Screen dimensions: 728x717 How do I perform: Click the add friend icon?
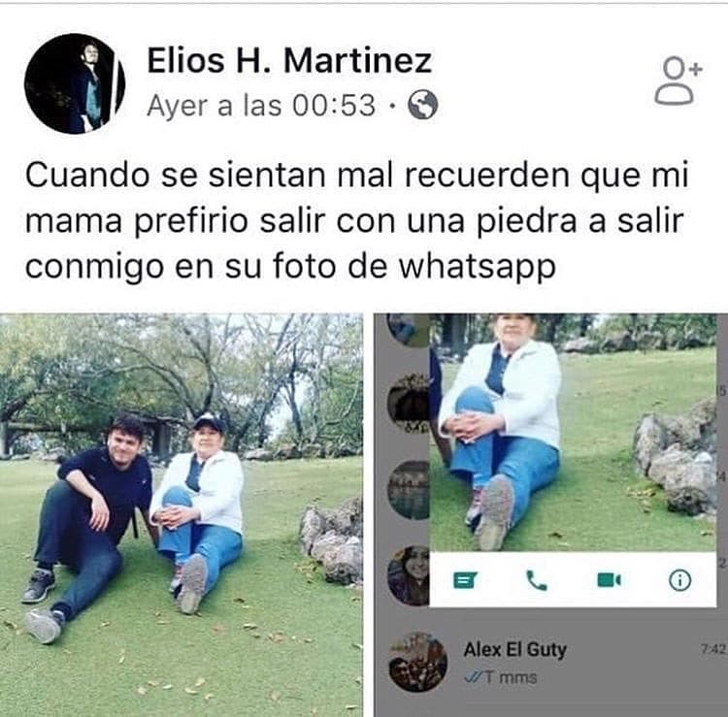[x=678, y=81]
